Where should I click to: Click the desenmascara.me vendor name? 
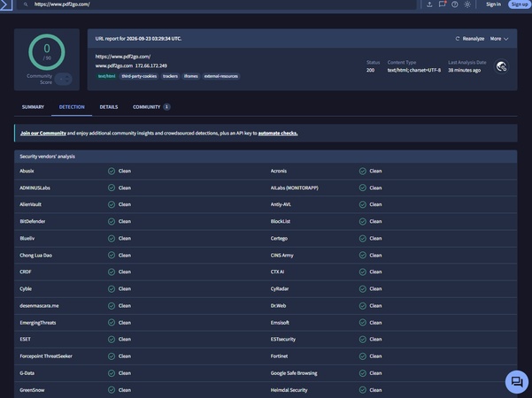pyautogui.click(x=39, y=306)
